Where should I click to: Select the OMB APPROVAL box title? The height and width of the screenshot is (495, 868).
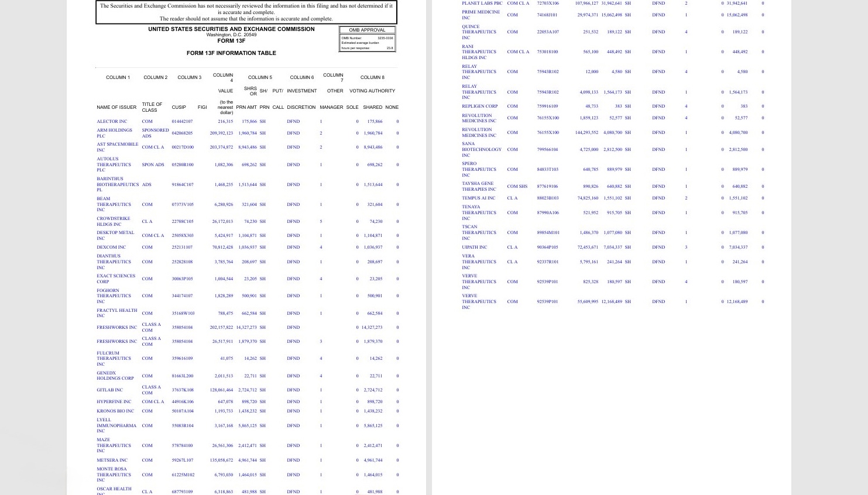pyautogui.click(x=367, y=30)
